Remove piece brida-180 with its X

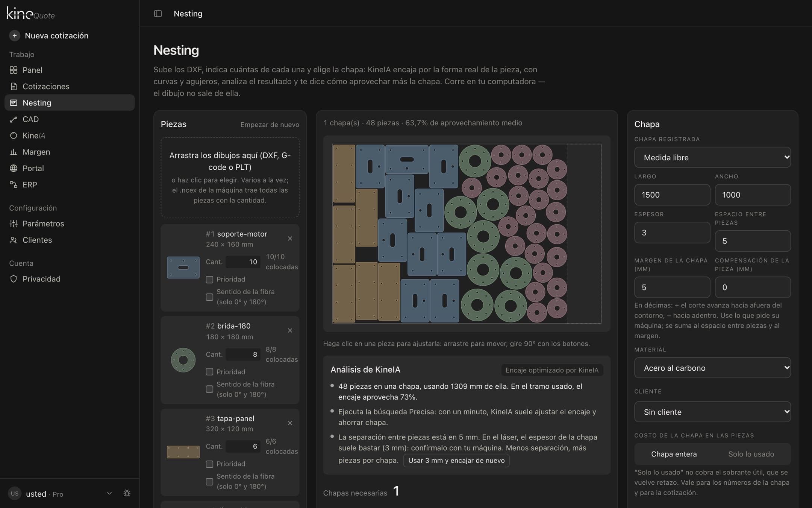pyautogui.click(x=290, y=330)
